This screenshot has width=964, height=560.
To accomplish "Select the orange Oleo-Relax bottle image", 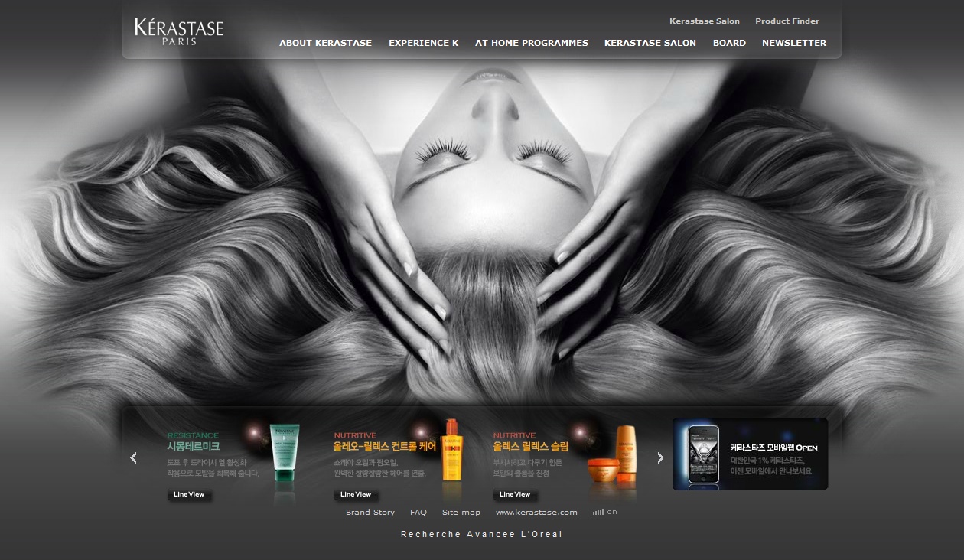I will 452,450.
